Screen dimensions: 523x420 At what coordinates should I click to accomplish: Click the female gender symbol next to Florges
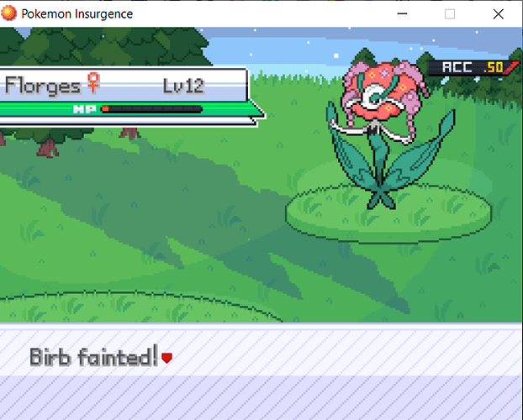(x=93, y=82)
